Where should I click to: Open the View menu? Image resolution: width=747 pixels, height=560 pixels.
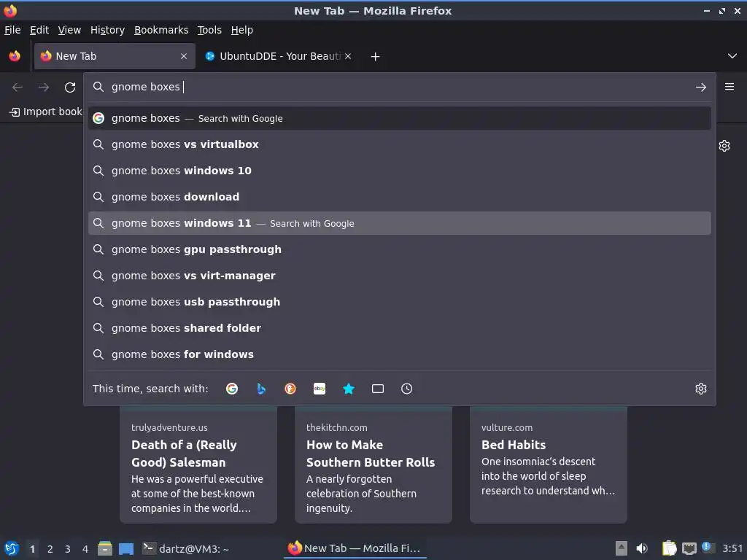coord(69,30)
